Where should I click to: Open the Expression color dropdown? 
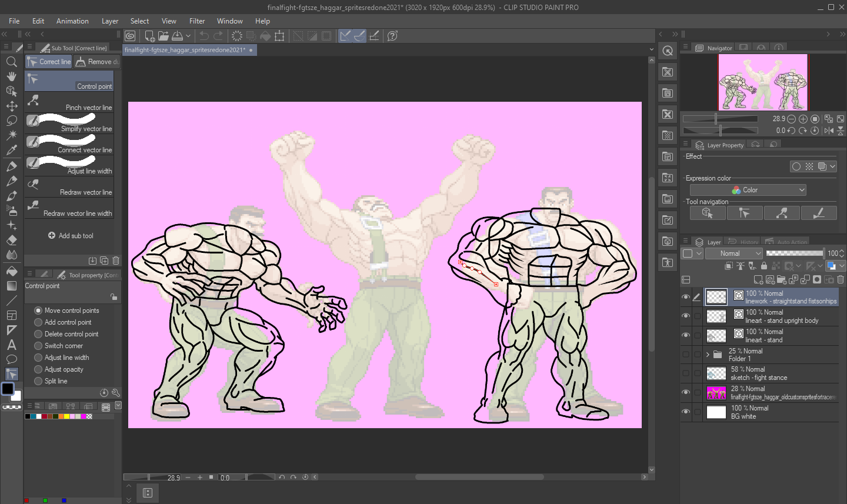click(x=748, y=190)
